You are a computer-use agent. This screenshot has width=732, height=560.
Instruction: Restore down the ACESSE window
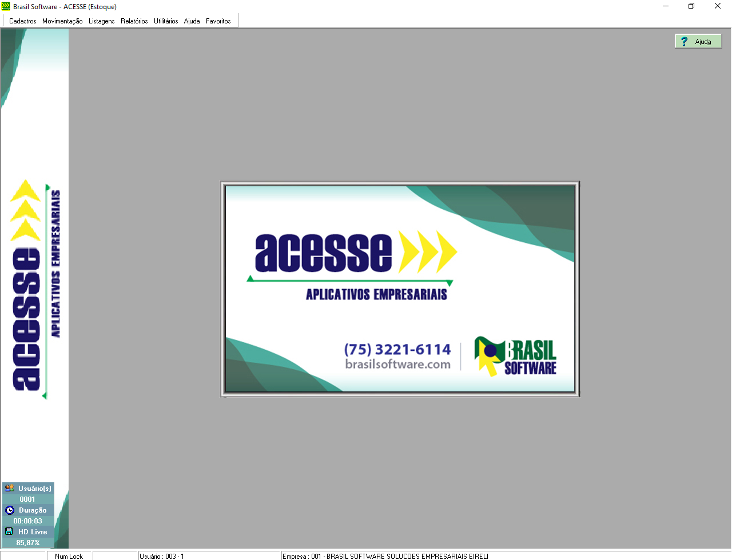[x=691, y=6]
